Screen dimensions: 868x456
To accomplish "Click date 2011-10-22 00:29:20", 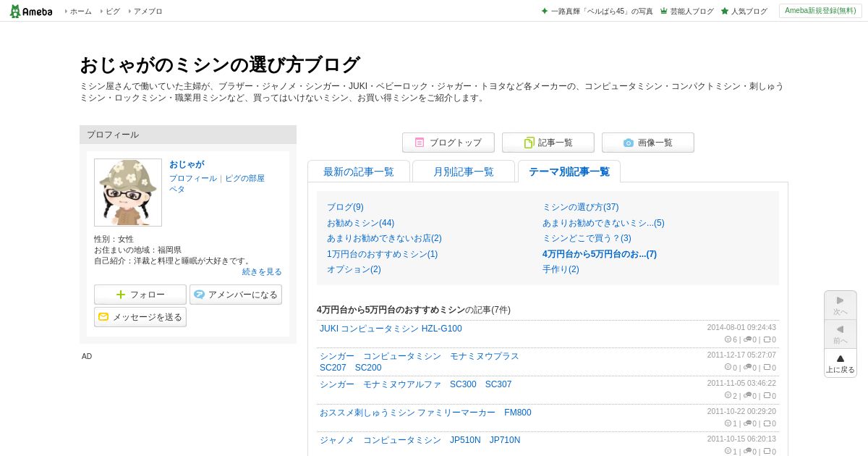I will (741, 411).
